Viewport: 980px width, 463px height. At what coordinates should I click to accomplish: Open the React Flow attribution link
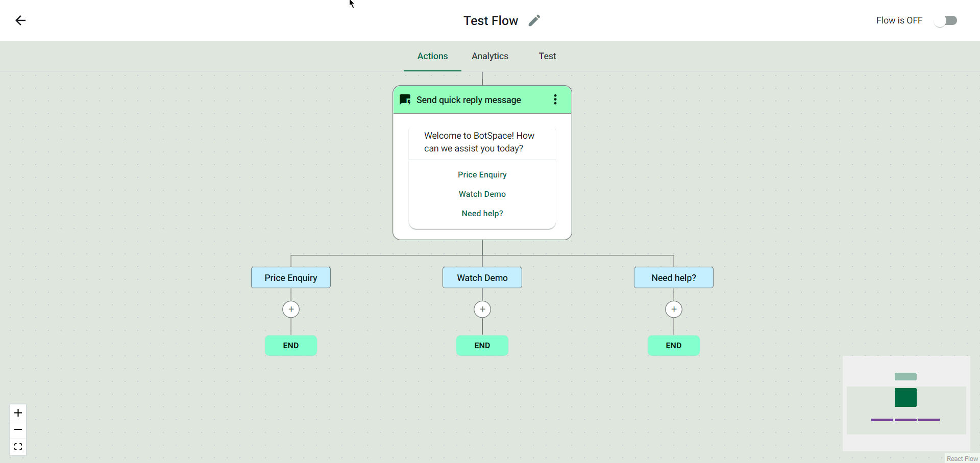point(962,458)
